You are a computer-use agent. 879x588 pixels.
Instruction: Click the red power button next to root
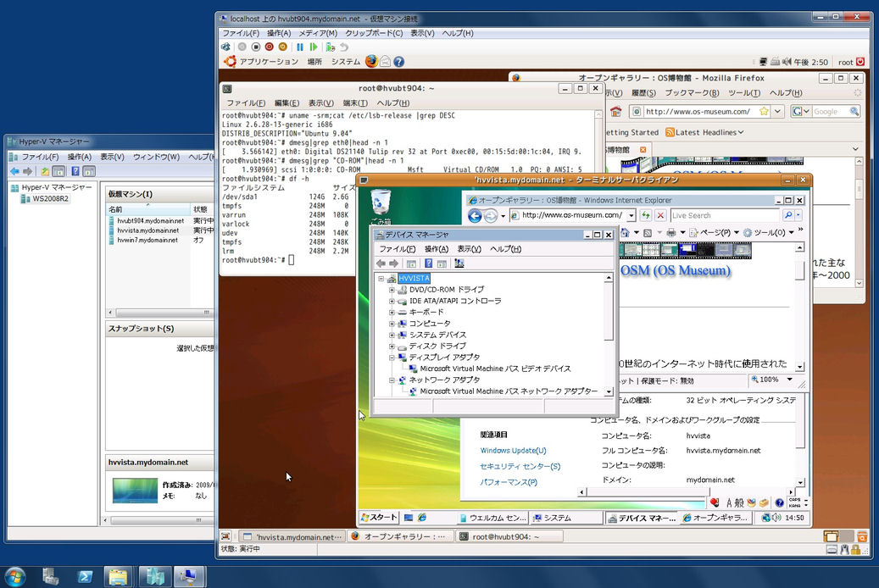click(860, 62)
